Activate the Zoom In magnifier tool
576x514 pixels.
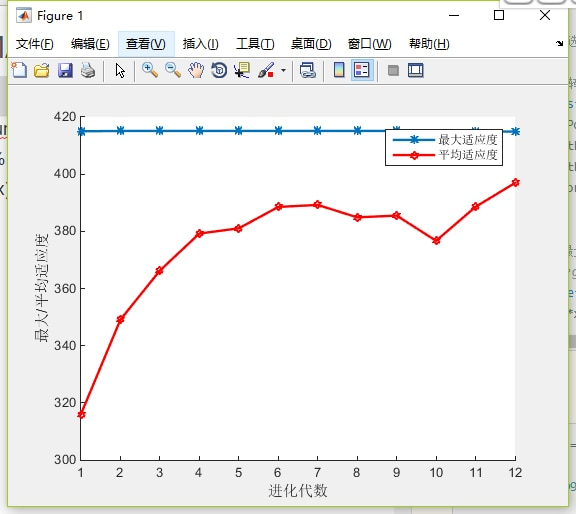point(150,70)
